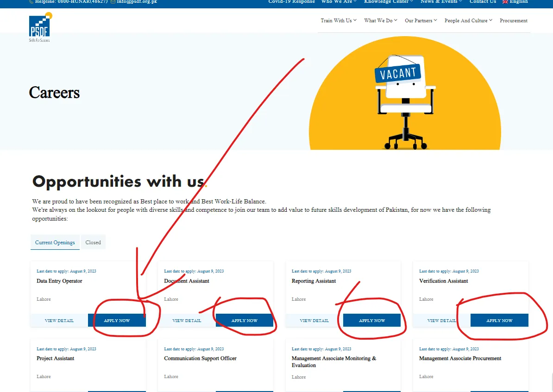The image size is (553, 392).
Task: Open the Contact Us page
Action: pyautogui.click(x=483, y=1)
